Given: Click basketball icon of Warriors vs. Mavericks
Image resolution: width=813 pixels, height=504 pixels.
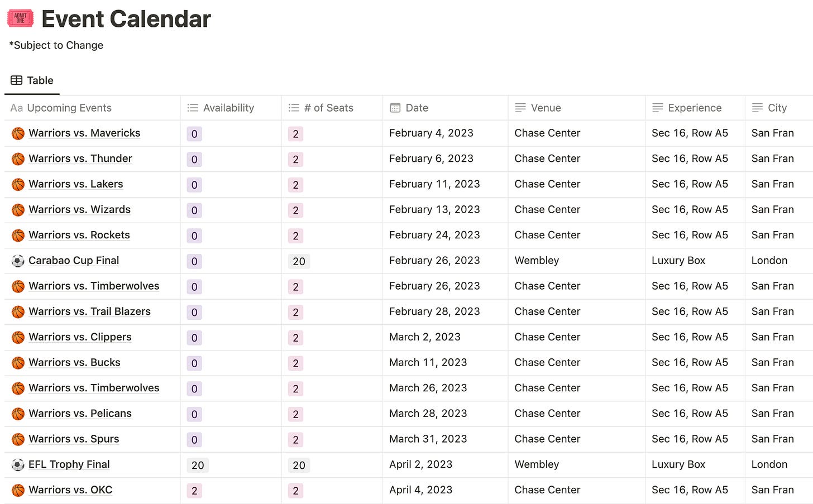Looking at the screenshot, I should tap(18, 133).
